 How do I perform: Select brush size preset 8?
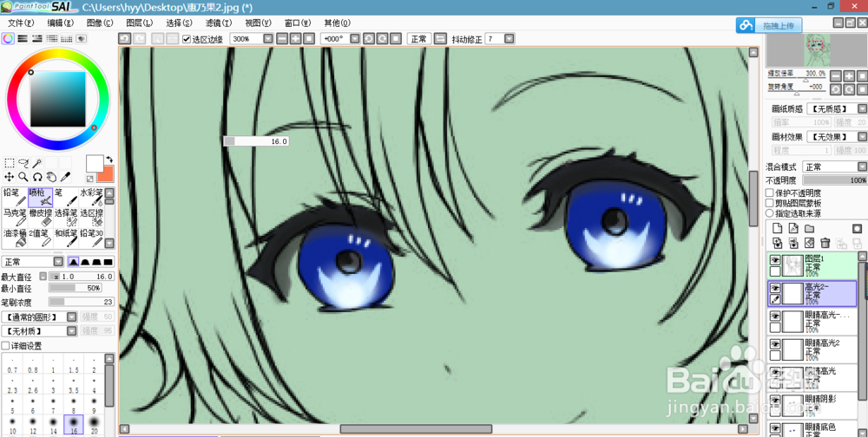click(x=74, y=404)
